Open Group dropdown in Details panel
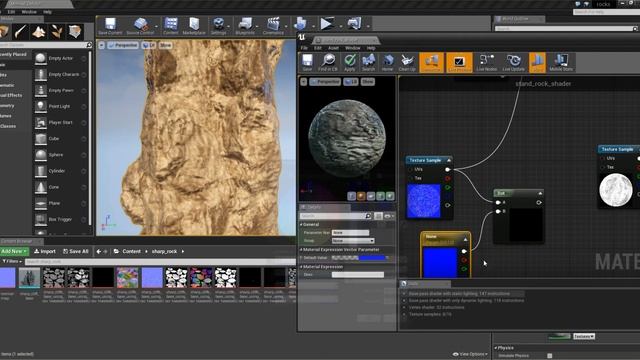The width and height of the screenshot is (640, 360). tap(353, 241)
